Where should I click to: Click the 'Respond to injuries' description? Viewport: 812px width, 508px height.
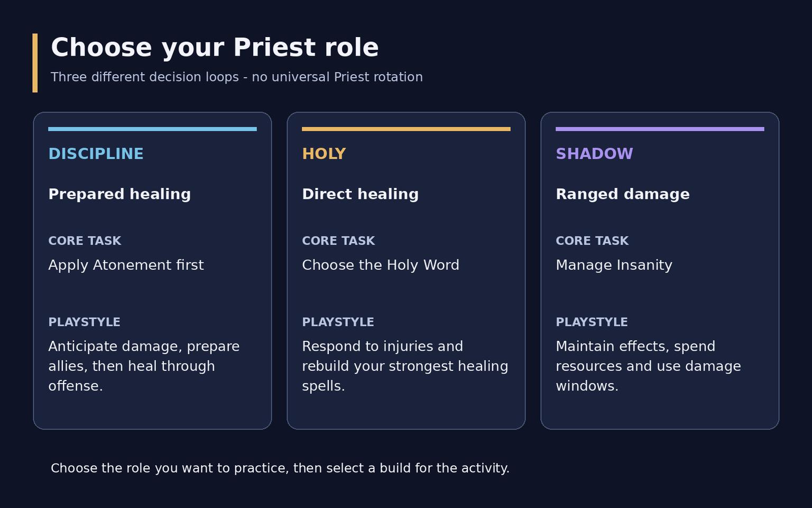point(405,366)
